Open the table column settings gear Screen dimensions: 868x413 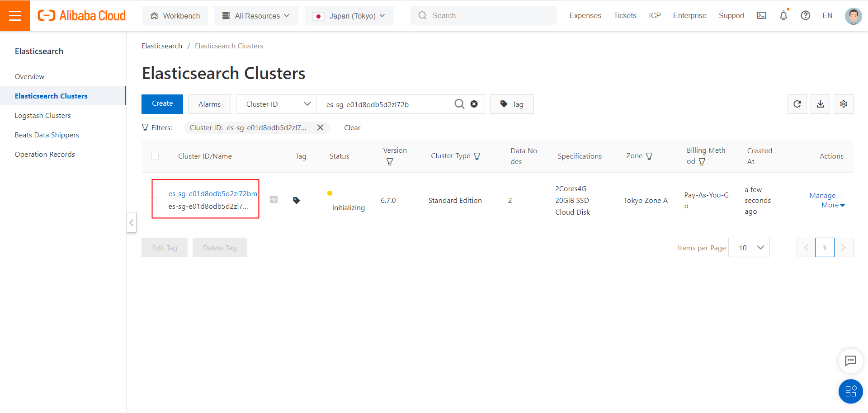844,104
